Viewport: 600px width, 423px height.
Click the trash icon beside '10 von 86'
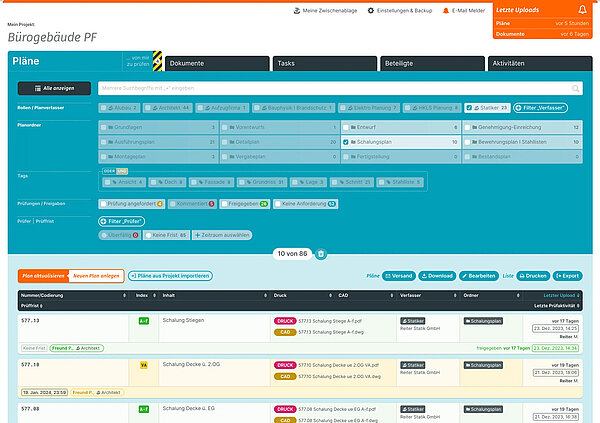320,254
